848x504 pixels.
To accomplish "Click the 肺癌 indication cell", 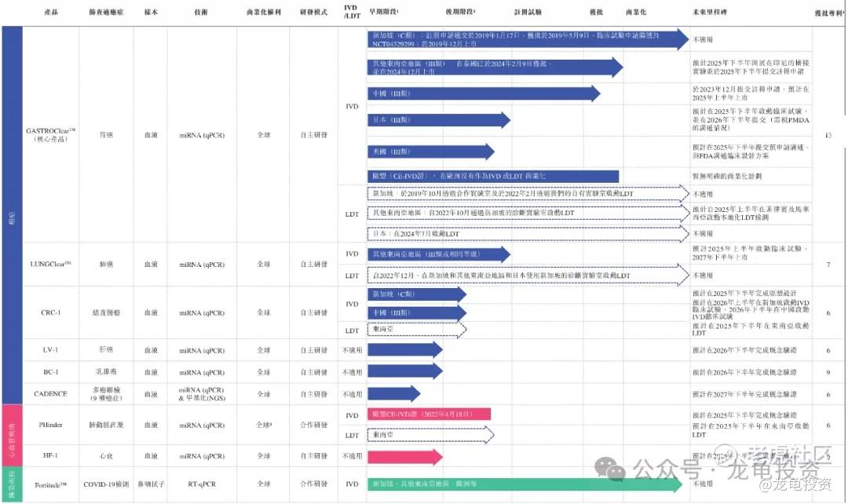I will click(106, 265).
